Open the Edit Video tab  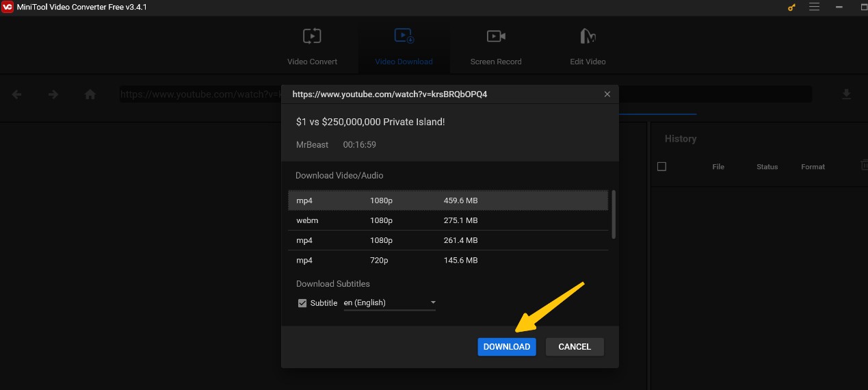(588, 47)
